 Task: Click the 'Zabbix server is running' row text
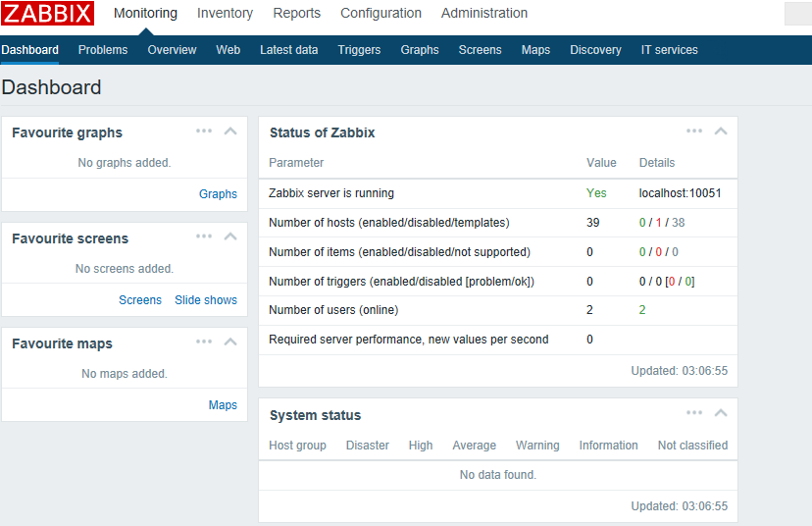pos(331,193)
